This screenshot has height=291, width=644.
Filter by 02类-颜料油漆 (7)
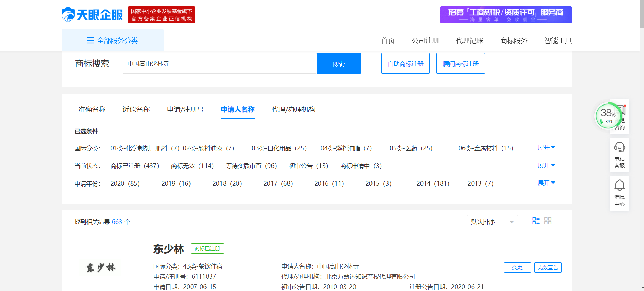point(209,148)
